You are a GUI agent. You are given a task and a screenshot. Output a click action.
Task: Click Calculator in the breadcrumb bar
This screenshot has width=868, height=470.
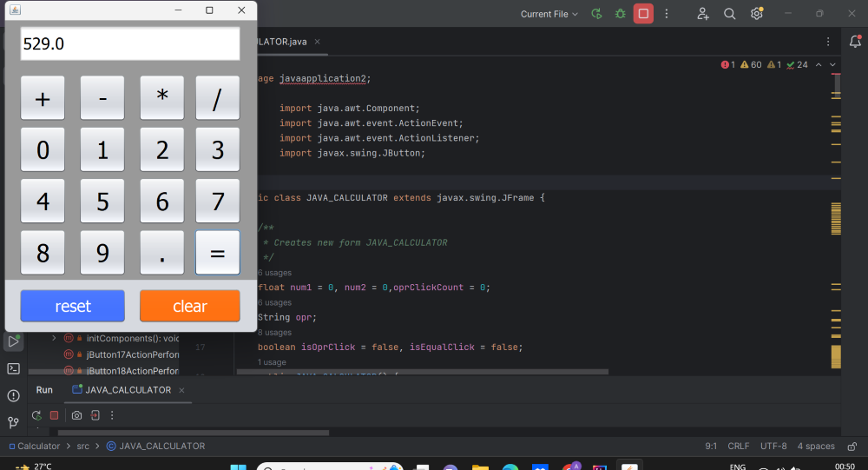pos(35,447)
